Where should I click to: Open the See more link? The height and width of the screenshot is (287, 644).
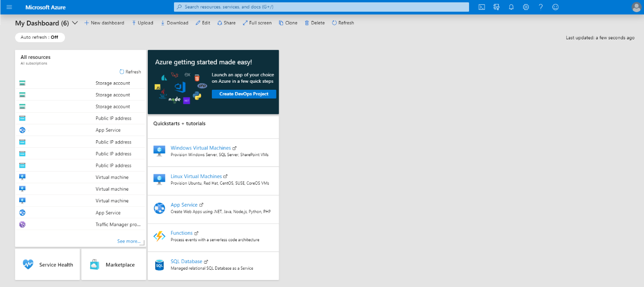129,241
